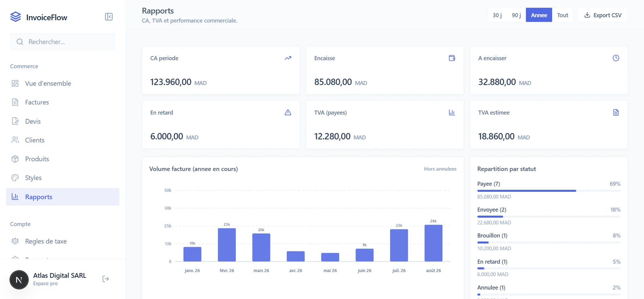This screenshot has width=644, height=299.
Task: Click the chart icon in TVA (payees) card
Action: (452, 112)
